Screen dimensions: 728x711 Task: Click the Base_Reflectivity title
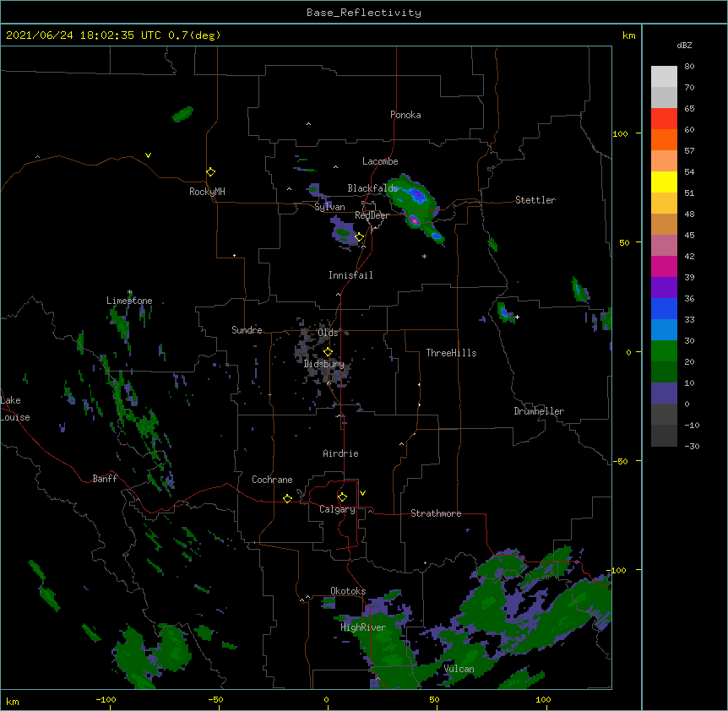pos(364,13)
